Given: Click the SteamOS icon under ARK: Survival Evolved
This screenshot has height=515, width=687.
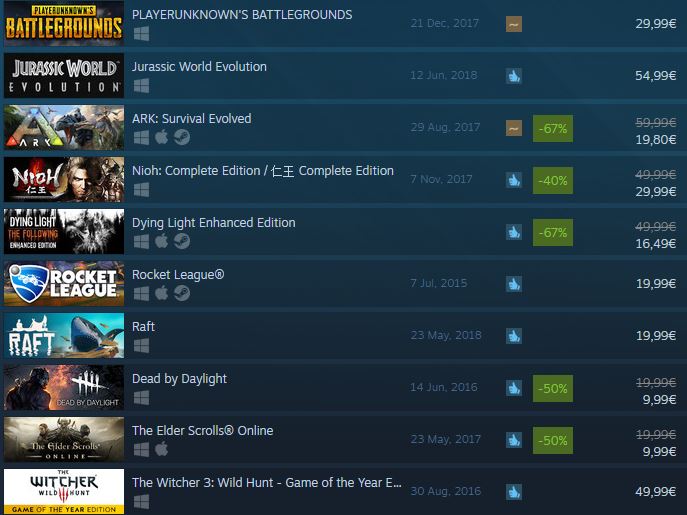Looking at the screenshot, I should point(182,138).
